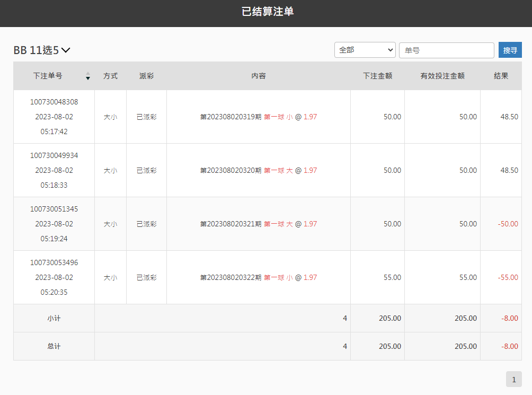The height and width of the screenshot is (395, 532).
Task: Go to page 1 in pagination
Action: (x=513, y=379)
